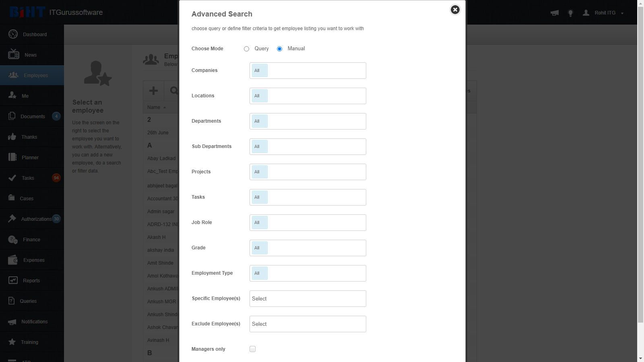Open the Grade filter dropdown

[308, 248]
